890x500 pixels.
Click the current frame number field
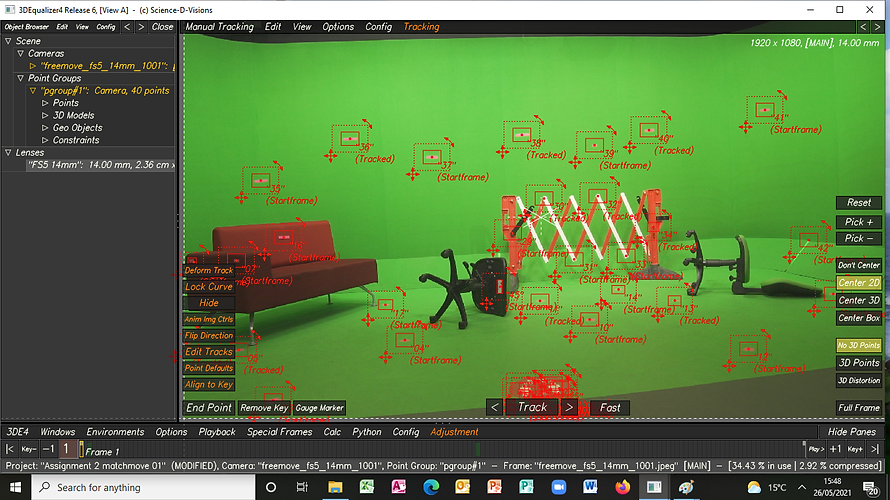coord(67,449)
